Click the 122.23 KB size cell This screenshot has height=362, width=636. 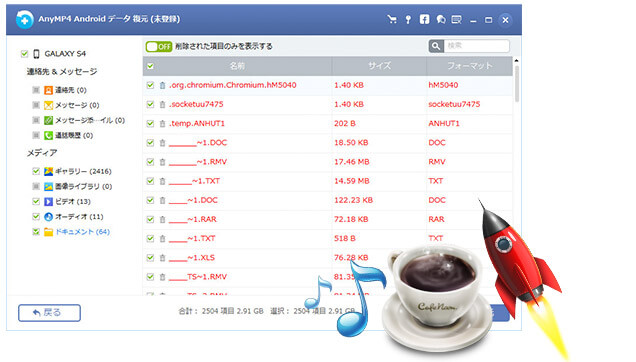coord(353,200)
